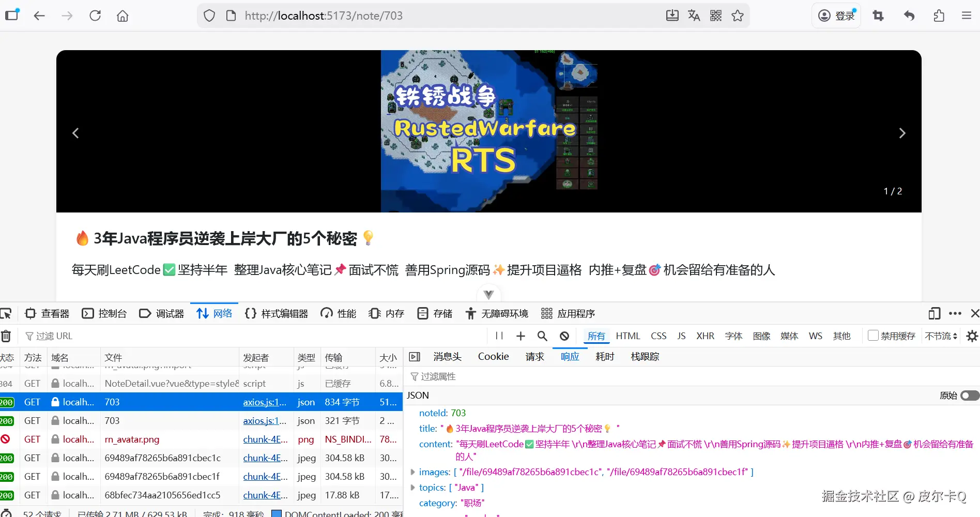This screenshot has height=517, width=980.
Task: Pause network traffic recording
Action: [498, 336]
